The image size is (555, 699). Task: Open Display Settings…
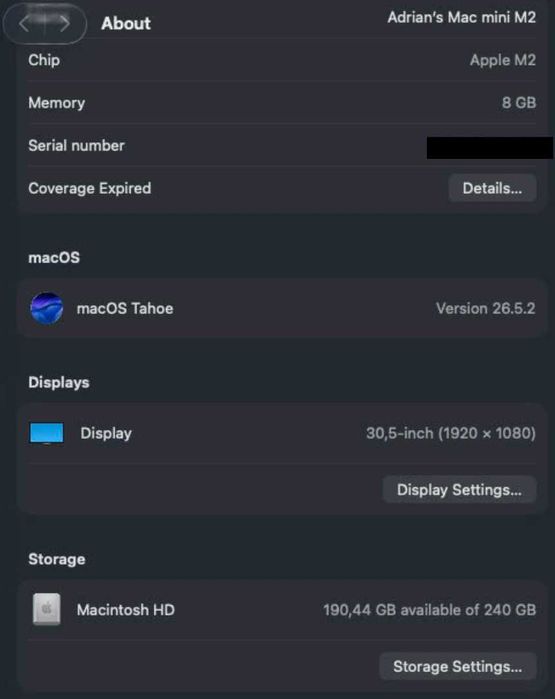pos(459,489)
